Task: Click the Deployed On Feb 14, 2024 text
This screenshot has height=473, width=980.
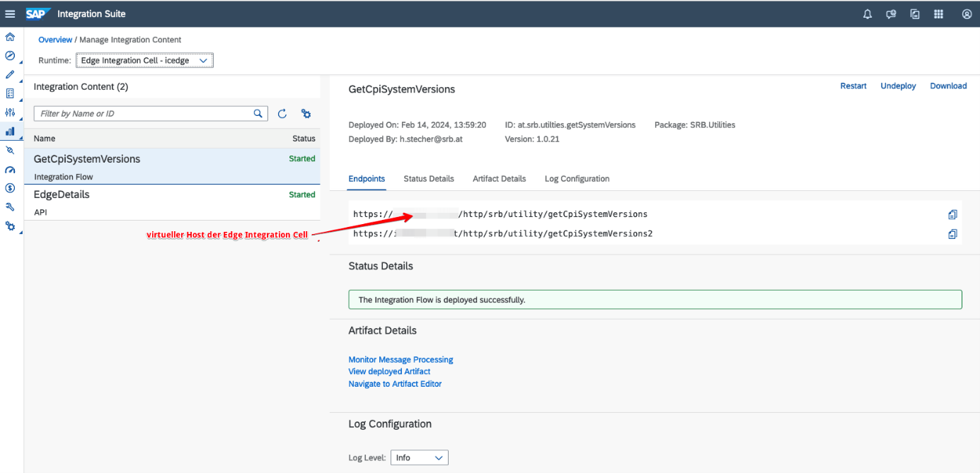Action: tap(417, 125)
